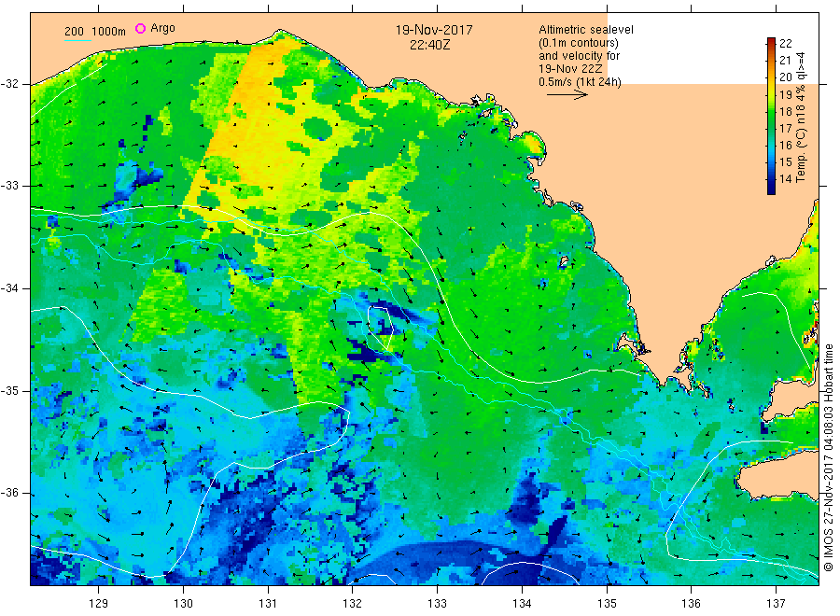
Task: Click latitude label -32
Action: (x=9, y=84)
